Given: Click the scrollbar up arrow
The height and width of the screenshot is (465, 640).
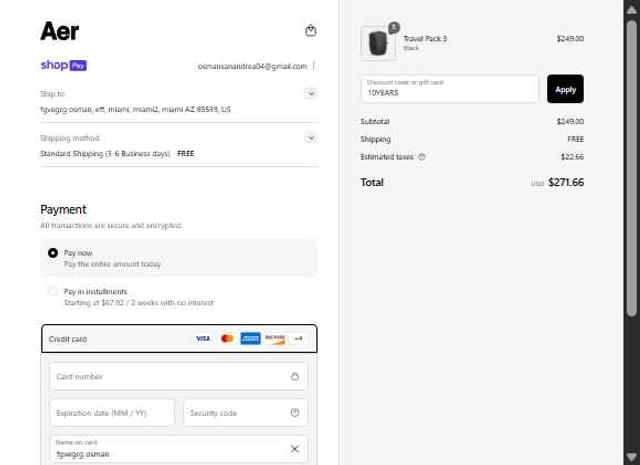Looking at the screenshot, I should click(631, 10).
